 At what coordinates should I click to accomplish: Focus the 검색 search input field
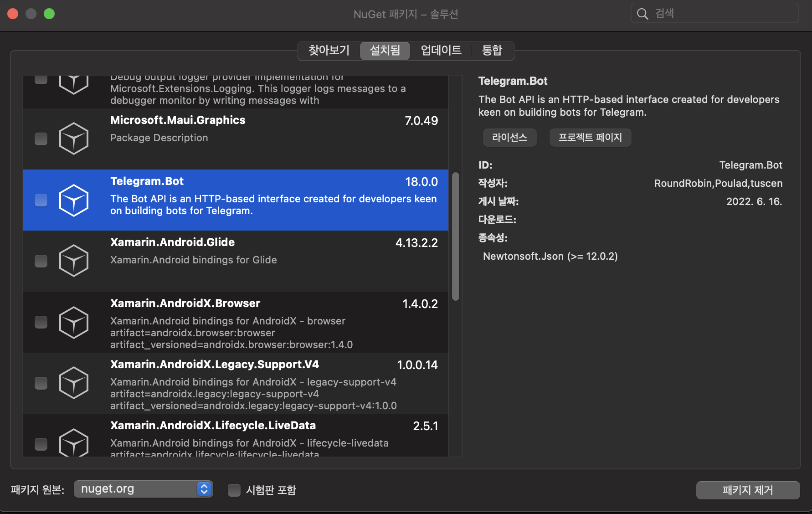point(714,14)
